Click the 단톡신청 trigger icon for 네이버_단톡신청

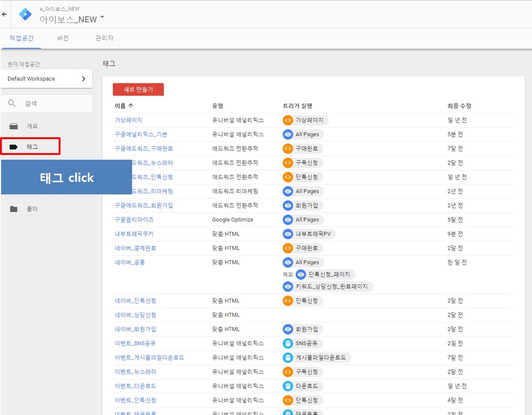tap(288, 301)
